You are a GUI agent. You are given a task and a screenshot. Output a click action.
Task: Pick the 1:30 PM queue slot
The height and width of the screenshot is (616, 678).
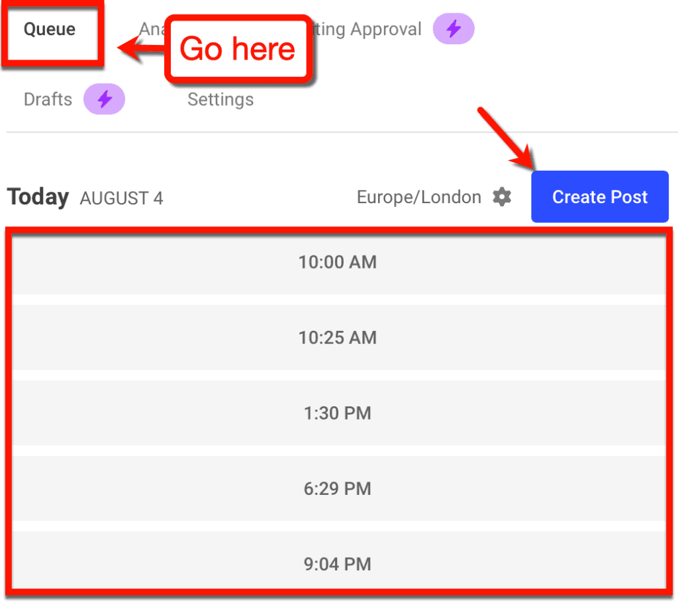point(338,414)
